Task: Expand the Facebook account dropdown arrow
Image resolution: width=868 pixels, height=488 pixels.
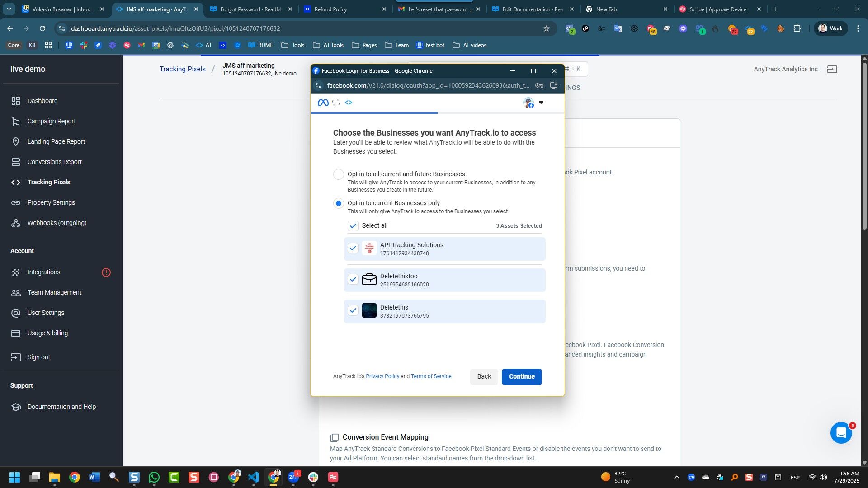Action: pyautogui.click(x=541, y=103)
